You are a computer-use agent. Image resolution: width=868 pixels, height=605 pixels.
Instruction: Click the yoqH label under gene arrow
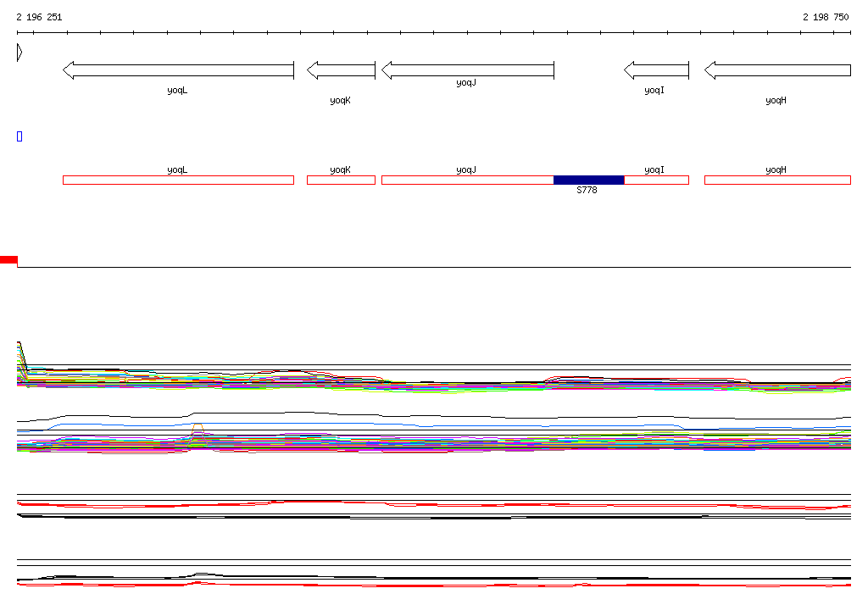click(x=776, y=100)
